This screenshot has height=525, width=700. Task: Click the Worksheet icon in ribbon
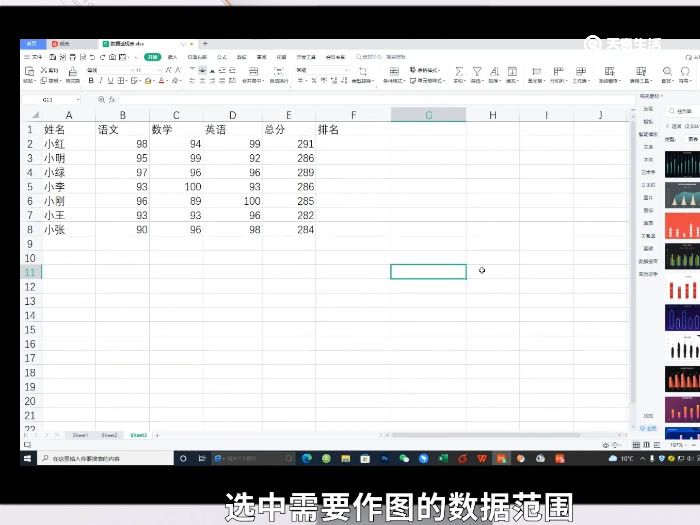coord(581,71)
